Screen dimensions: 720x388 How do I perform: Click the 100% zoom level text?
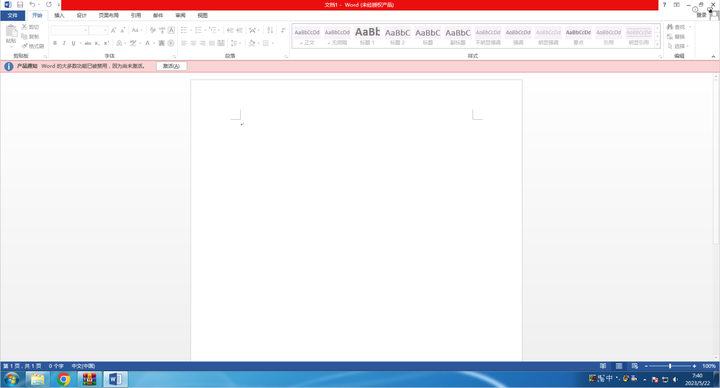click(709, 366)
